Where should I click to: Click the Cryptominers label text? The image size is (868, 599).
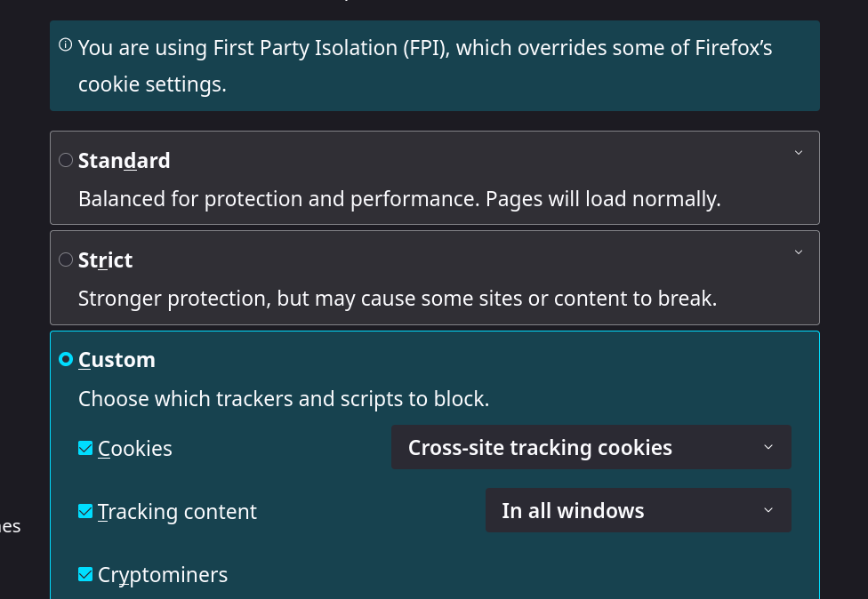(163, 575)
